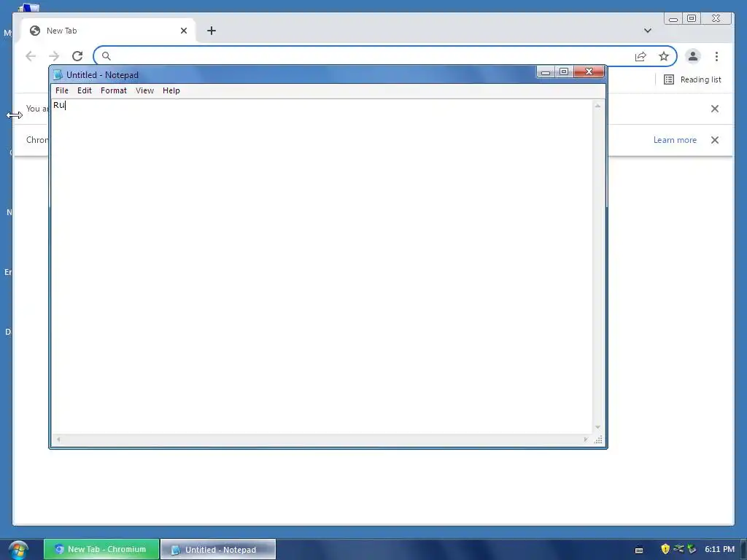Minimize the Notepad window

point(546,72)
